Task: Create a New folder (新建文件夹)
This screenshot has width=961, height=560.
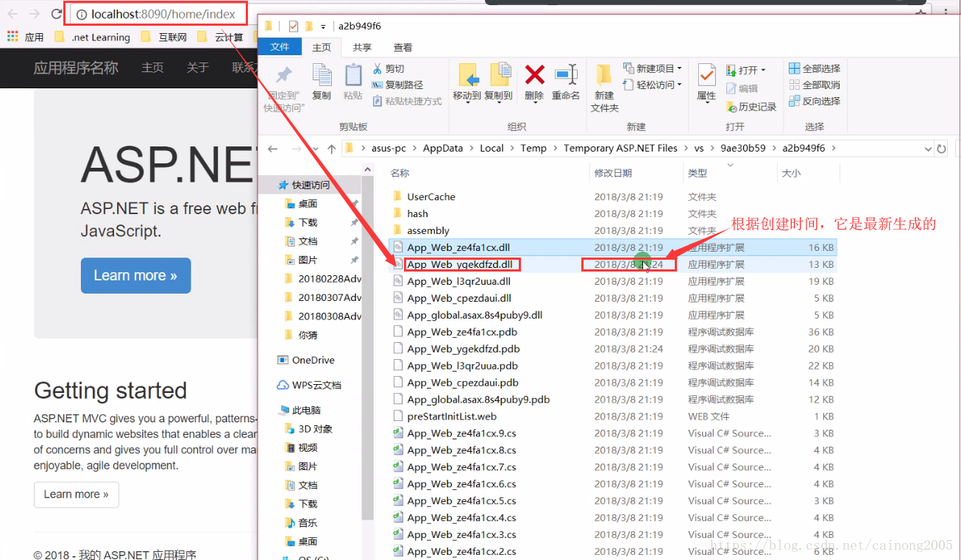Action: point(604,88)
